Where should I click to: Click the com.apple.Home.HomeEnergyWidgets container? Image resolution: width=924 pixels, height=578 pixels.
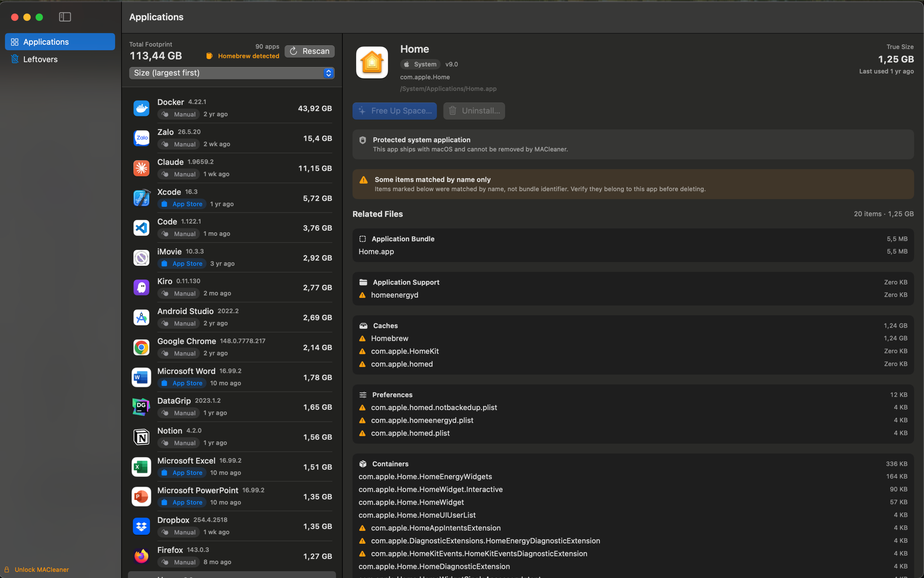pyautogui.click(x=633, y=476)
